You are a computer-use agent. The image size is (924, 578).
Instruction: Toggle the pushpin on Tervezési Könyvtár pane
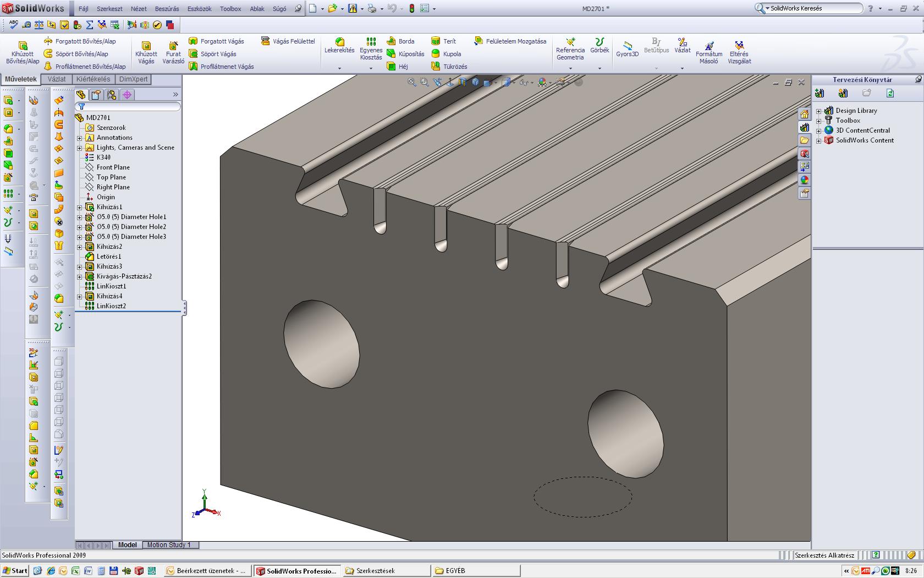[x=918, y=80]
